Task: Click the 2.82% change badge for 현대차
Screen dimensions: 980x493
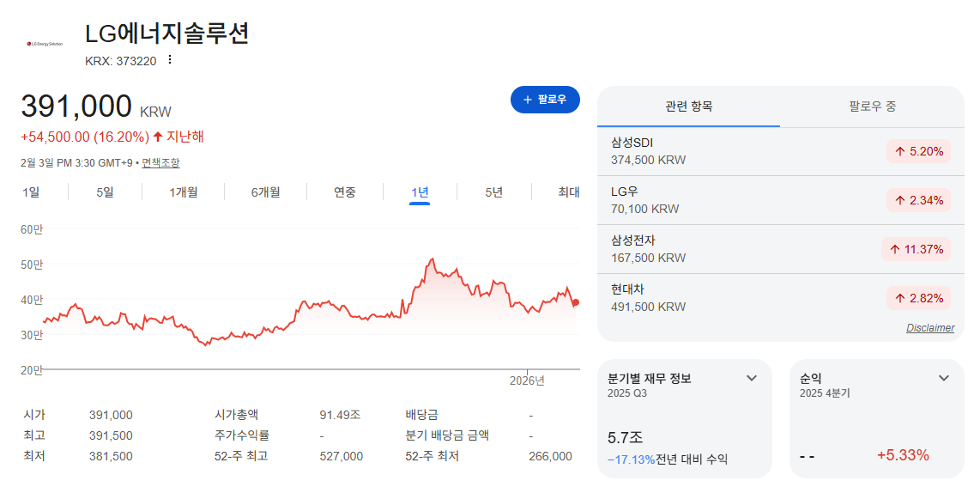Action: (918, 298)
